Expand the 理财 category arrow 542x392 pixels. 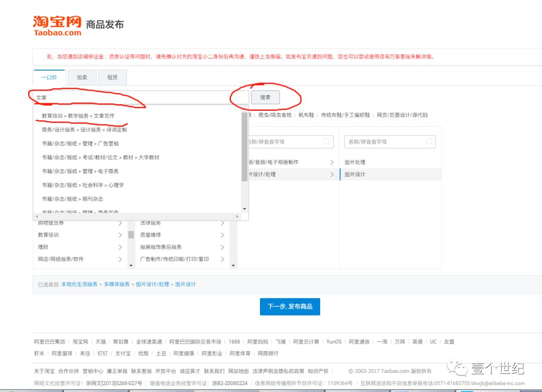(x=120, y=247)
